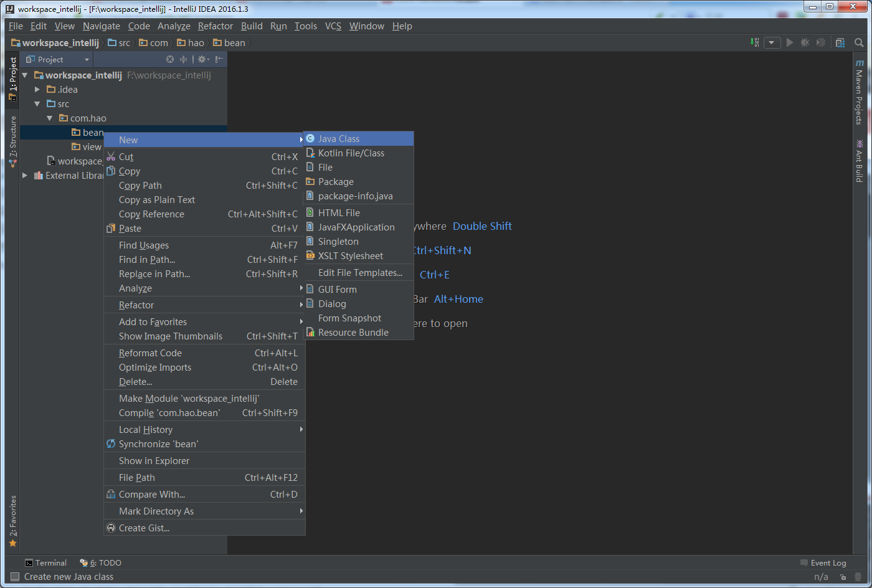Viewport: 872px width, 588px height.
Task: Click the .idea folder row
Action: point(123,90)
